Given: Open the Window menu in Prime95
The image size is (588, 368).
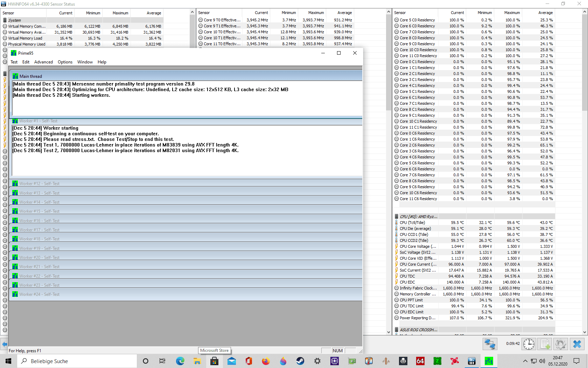Looking at the screenshot, I should 85,62.
